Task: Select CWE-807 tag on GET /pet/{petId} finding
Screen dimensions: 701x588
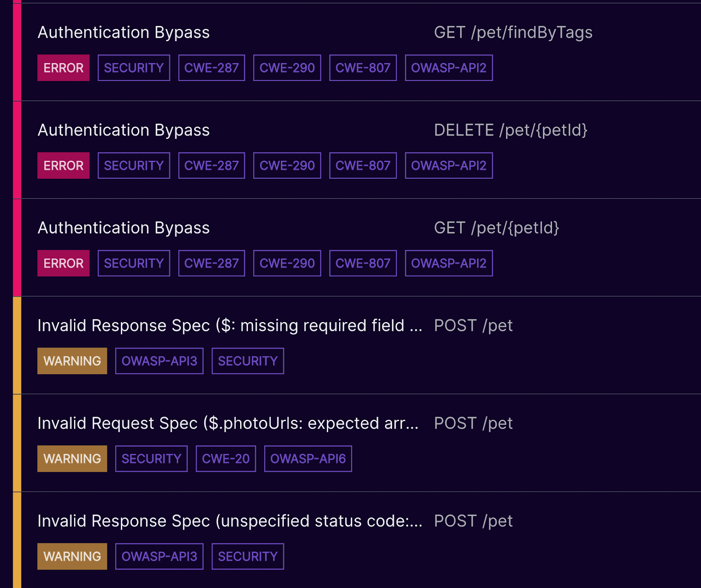Action: [363, 263]
